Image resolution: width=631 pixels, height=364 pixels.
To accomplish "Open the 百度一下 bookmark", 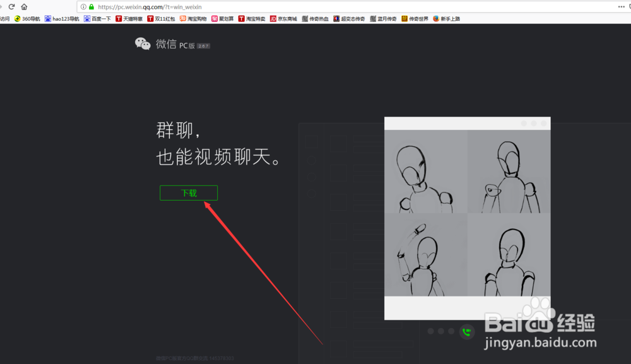I will (97, 18).
